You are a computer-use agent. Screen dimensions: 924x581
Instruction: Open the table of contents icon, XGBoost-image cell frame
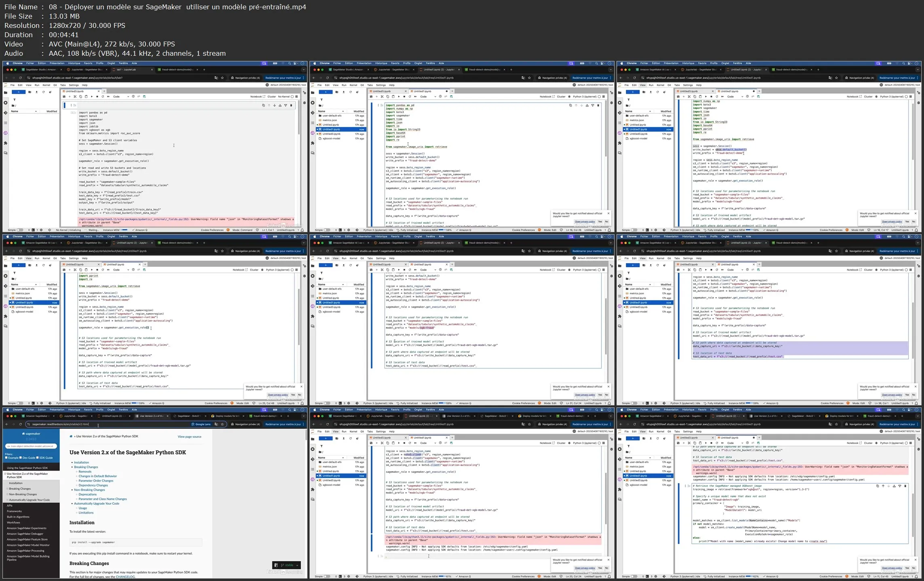click(620, 469)
